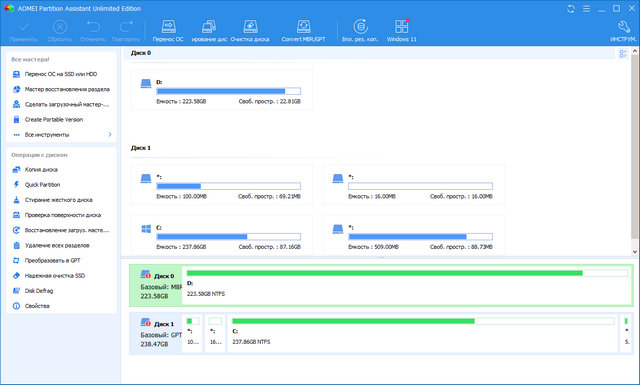Click the Диск 0 label in the upper list
The height and width of the screenshot is (385, 640).
141,53
